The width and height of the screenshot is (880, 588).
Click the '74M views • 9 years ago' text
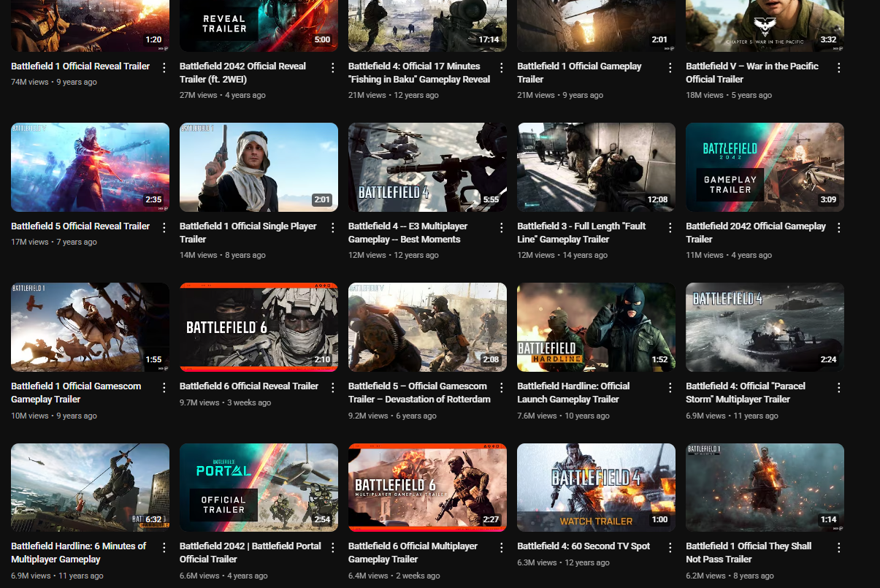[53, 82]
